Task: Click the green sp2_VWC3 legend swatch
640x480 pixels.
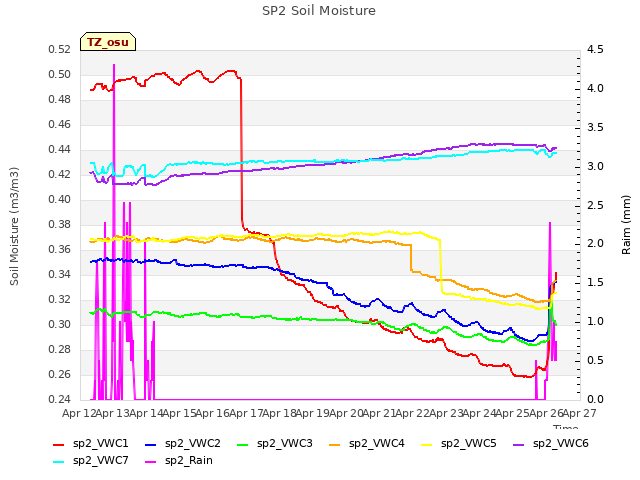Action: 242,444
